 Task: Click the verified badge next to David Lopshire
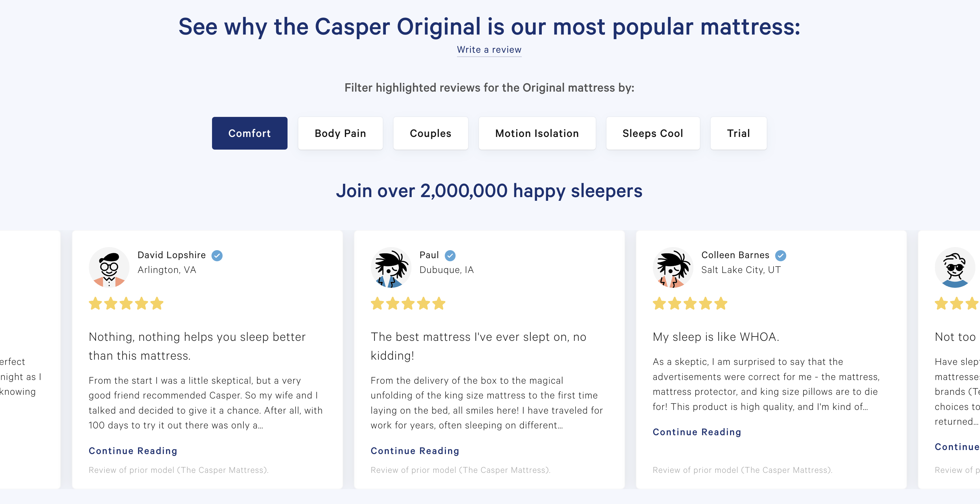(217, 256)
